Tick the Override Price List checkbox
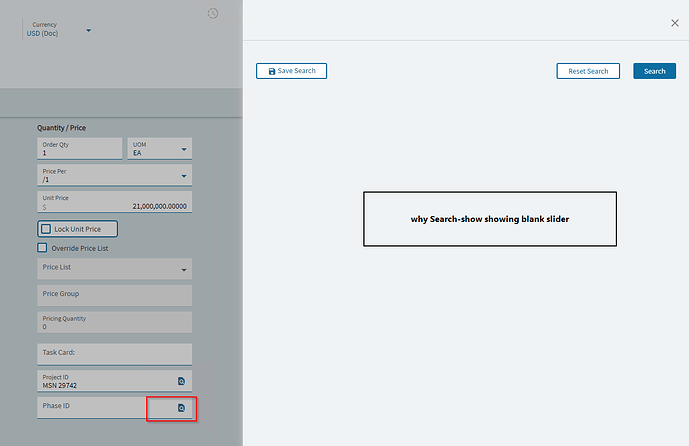Screen dimensions: 689x446 pos(42,248)
